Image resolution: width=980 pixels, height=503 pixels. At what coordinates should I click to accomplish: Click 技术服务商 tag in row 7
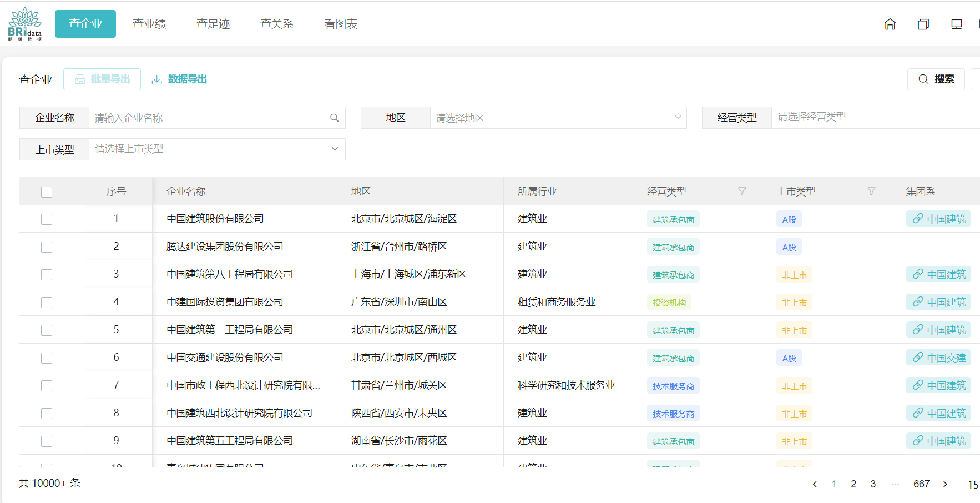click(673, 386)
